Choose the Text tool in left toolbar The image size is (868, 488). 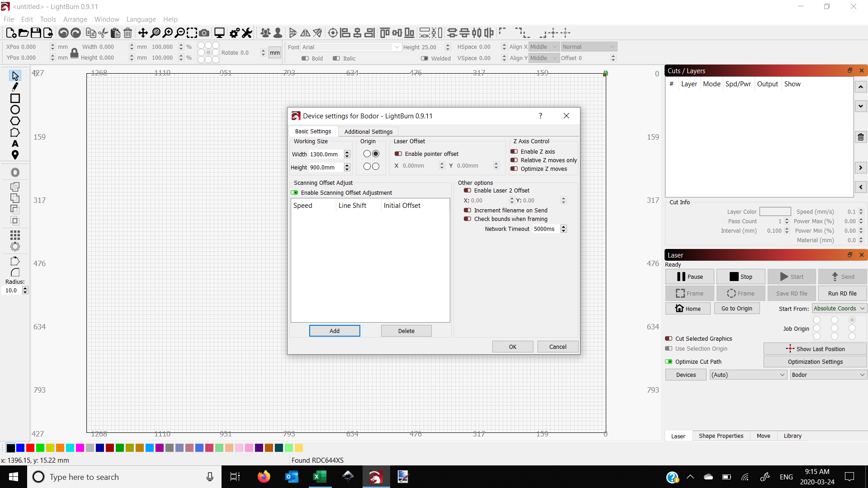15,143
